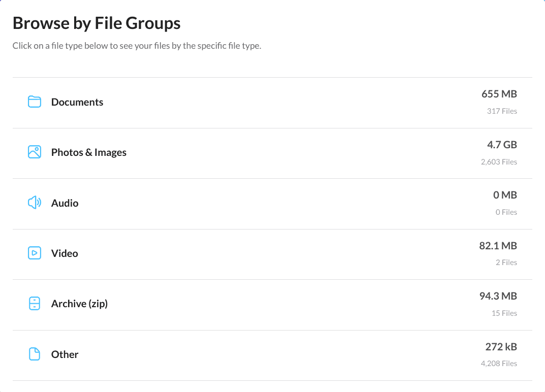Image resolution: width=545 pixels, height=392 pixels.
Task: Browse the Audio file group
Action: (65, 203)
